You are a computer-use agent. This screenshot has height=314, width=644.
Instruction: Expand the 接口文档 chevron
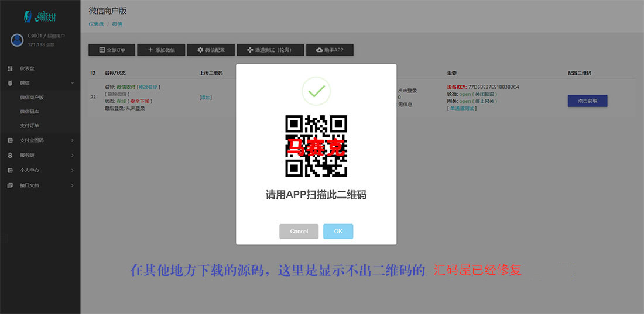pos(73,185)
